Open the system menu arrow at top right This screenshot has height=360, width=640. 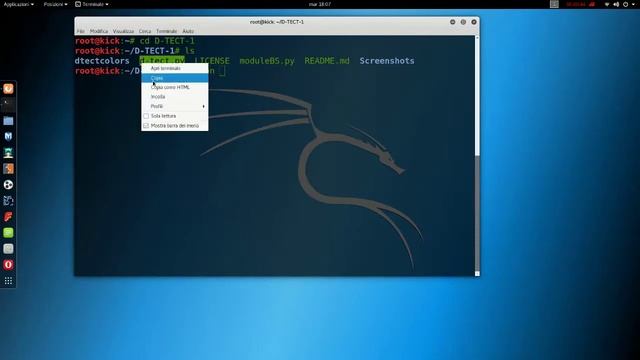(634, 4)
